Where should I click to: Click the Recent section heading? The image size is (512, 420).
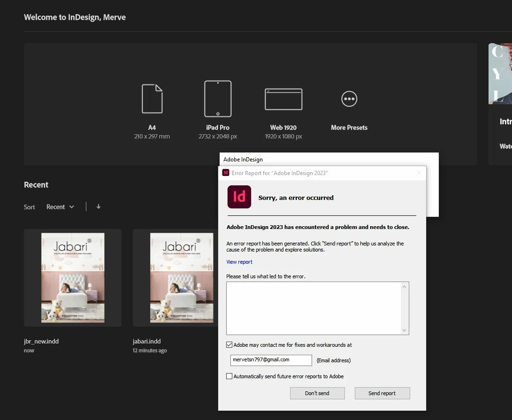point(36,185)
